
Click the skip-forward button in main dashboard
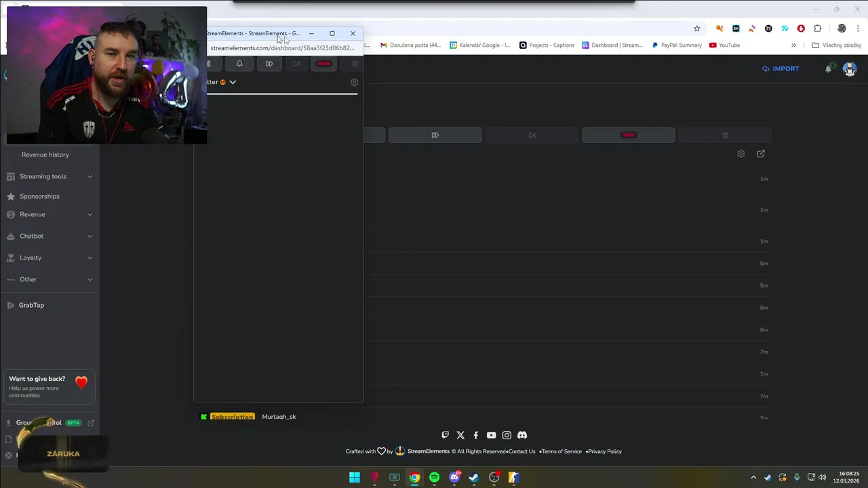click(x=435, y=135)
